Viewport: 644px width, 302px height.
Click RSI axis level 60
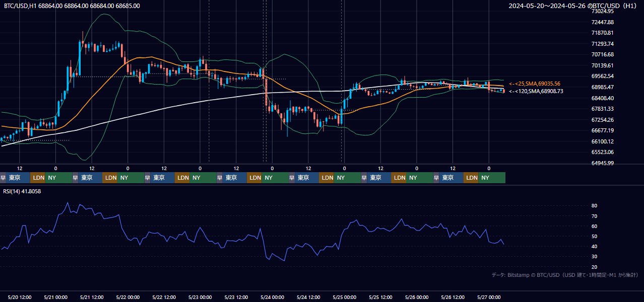[594, 226]
